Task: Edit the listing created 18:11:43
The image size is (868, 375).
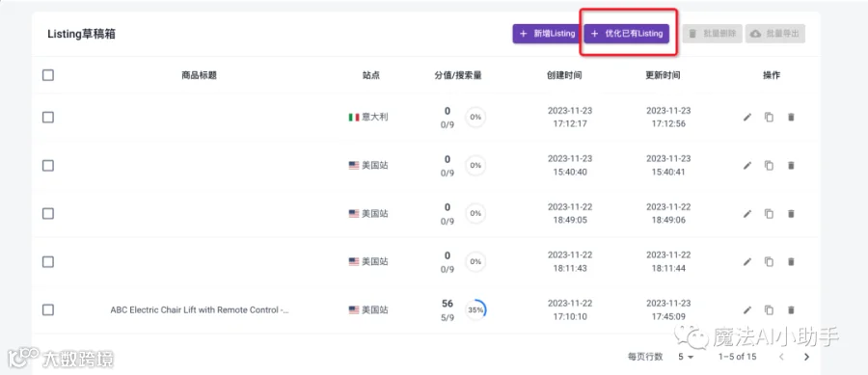Action: (x=747, y=261)
